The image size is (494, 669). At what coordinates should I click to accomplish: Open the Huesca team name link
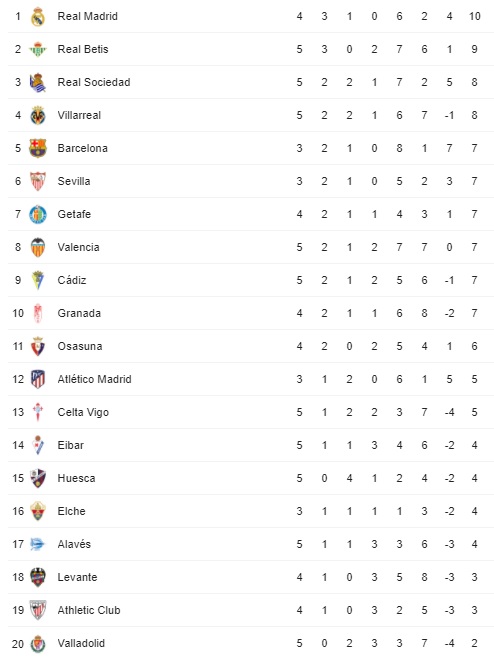(x=76, y=478)
